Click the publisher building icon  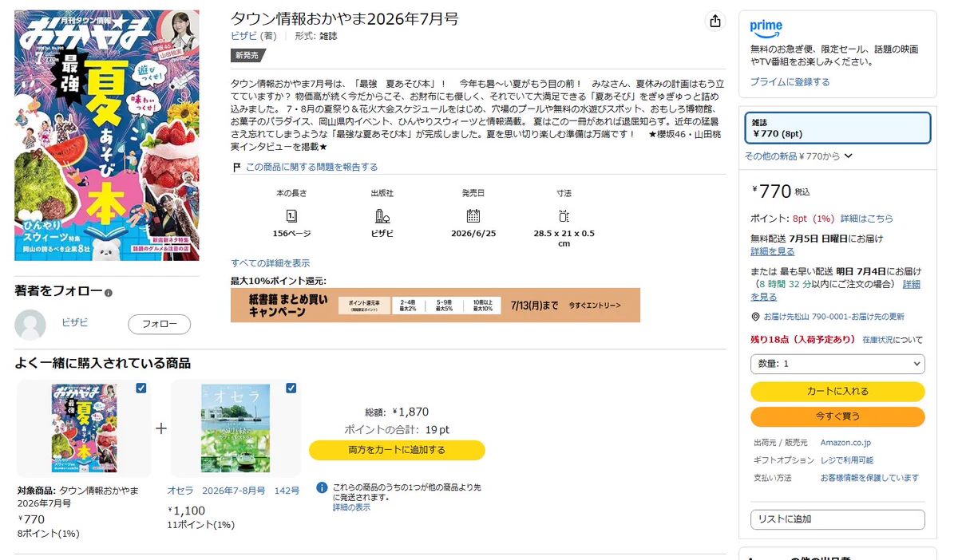(382, 215)
